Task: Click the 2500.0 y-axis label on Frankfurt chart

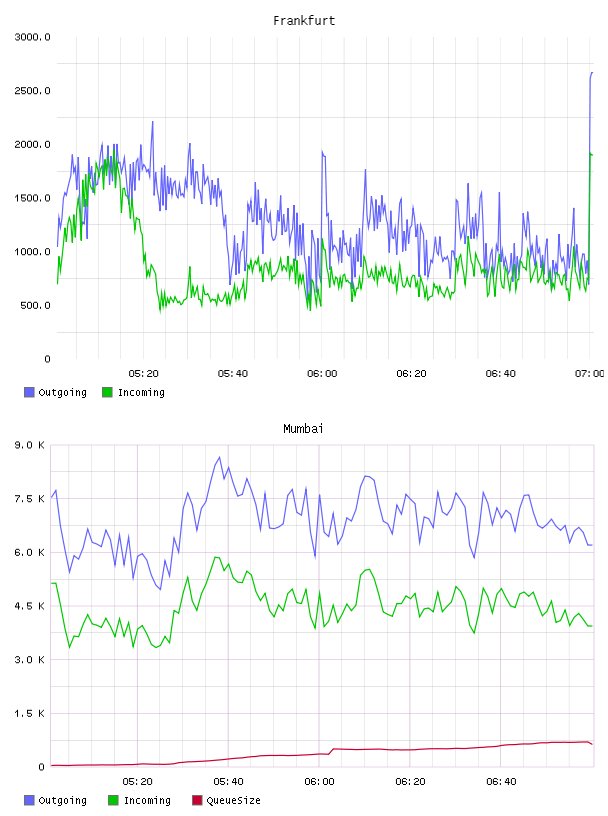Action: [33, 91]
